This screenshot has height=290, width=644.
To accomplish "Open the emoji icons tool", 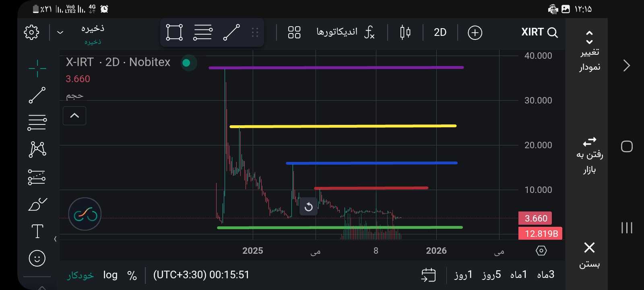I will pyautogui.click(x=37, y=258).
